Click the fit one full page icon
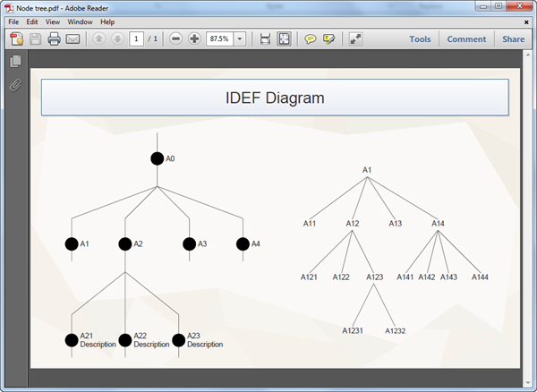The height and width of the screenshot is (392, 537). coord(284,39)
